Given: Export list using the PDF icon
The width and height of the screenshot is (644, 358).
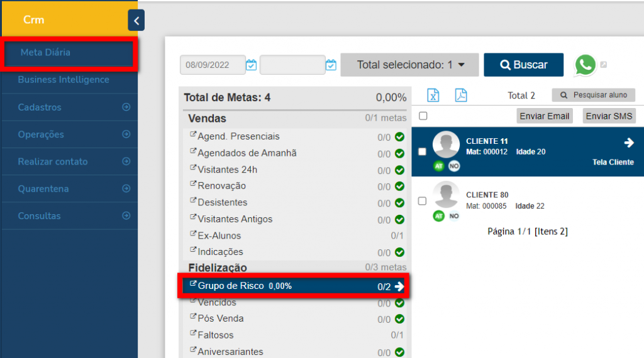Looking at the screenshot, I should coord(462,95).
